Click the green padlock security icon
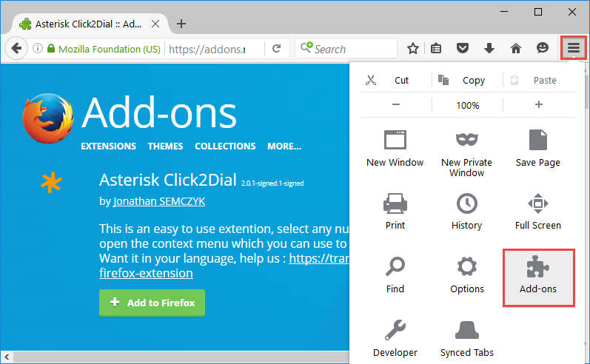Image resolution: width=590 pixels, height=364 pixels. click(x=51, y=49)
